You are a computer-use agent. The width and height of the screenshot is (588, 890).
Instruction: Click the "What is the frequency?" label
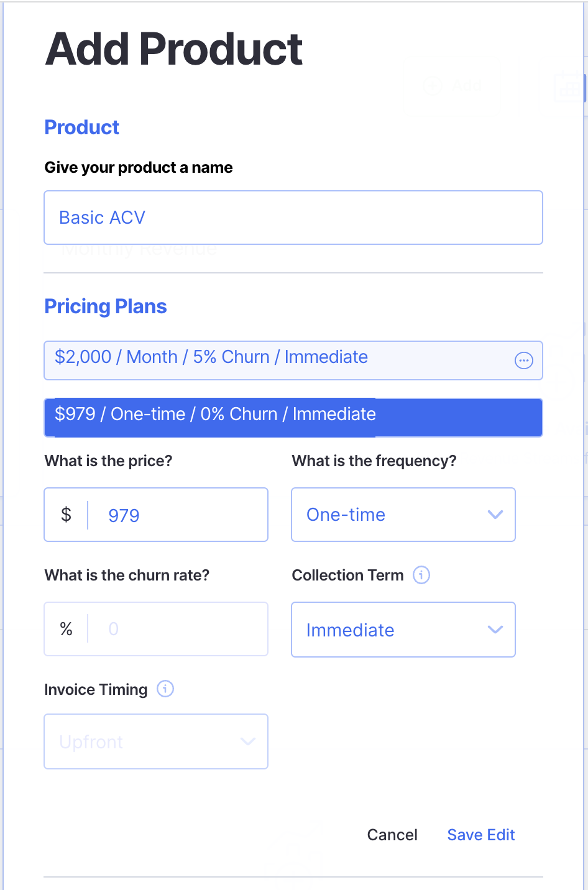374,461
